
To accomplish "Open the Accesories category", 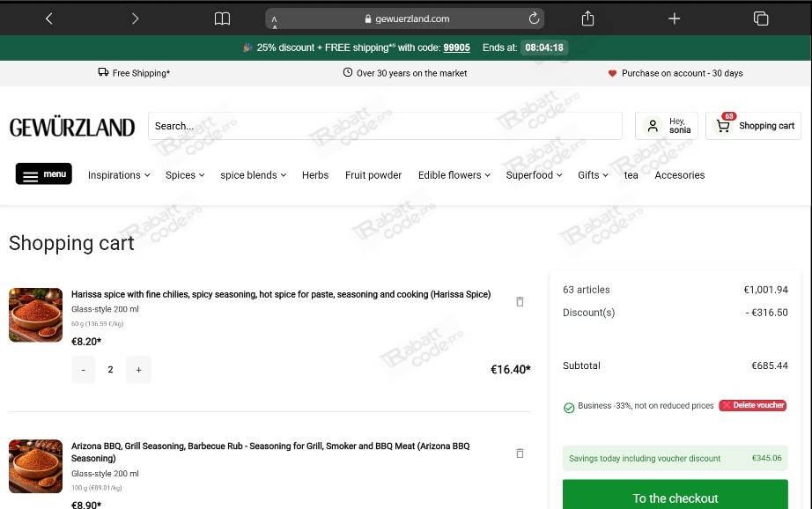I will 679,175.
